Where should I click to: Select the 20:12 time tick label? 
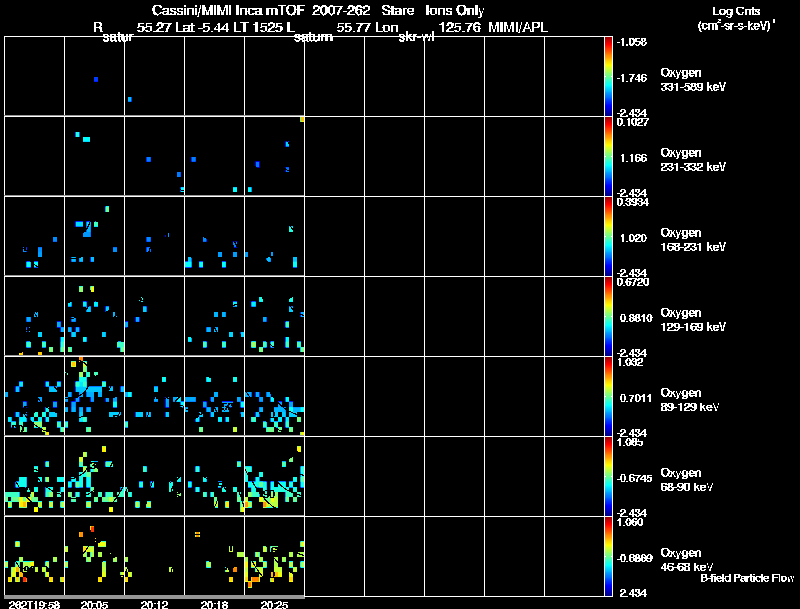pos(155,604)
